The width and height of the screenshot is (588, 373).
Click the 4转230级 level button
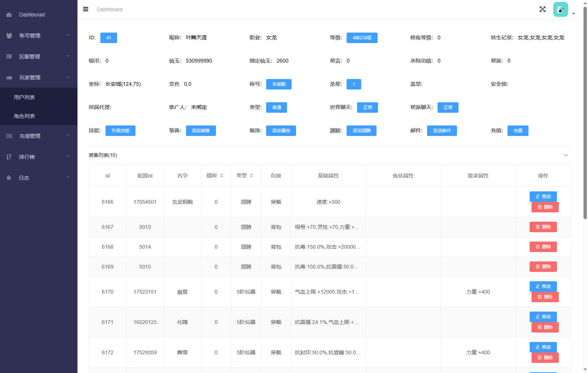pyautogui.click(x=362, y=38)
